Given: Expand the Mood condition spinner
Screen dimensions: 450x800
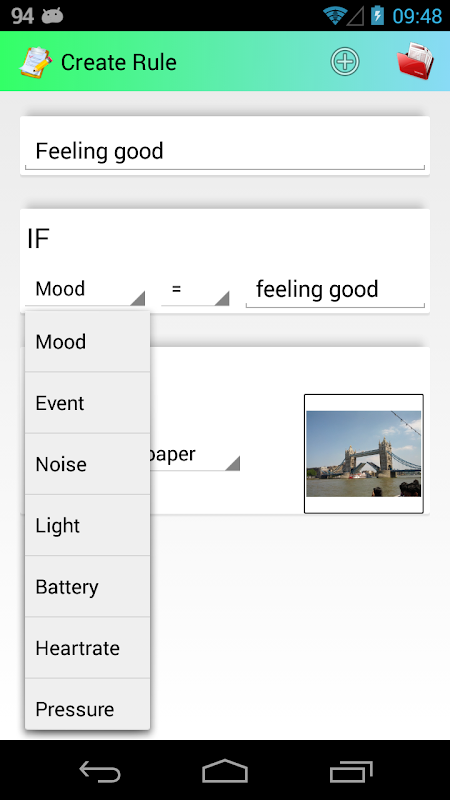Looking at the screenshot, I should (85, 289).
